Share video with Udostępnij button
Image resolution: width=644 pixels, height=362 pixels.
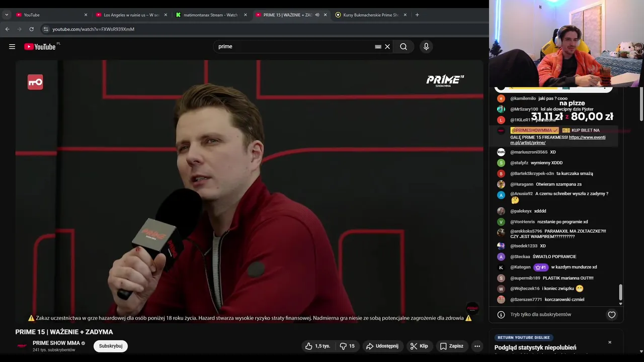pyautogui.click(x=382, y=346)
